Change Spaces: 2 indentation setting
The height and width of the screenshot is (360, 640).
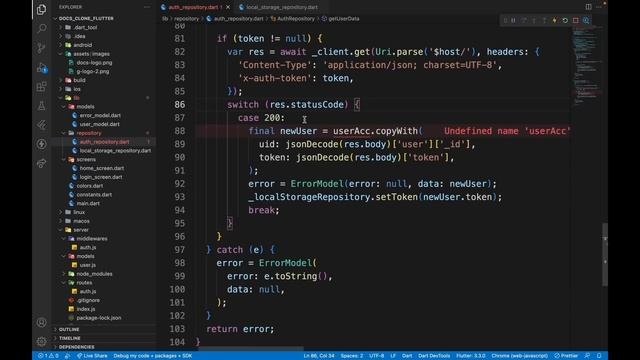351,356
